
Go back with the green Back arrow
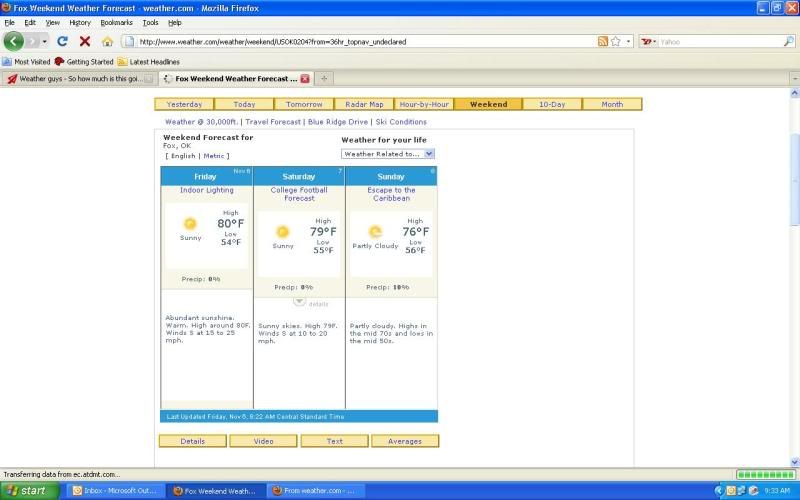pyautogui.click(x=14, y=41)
